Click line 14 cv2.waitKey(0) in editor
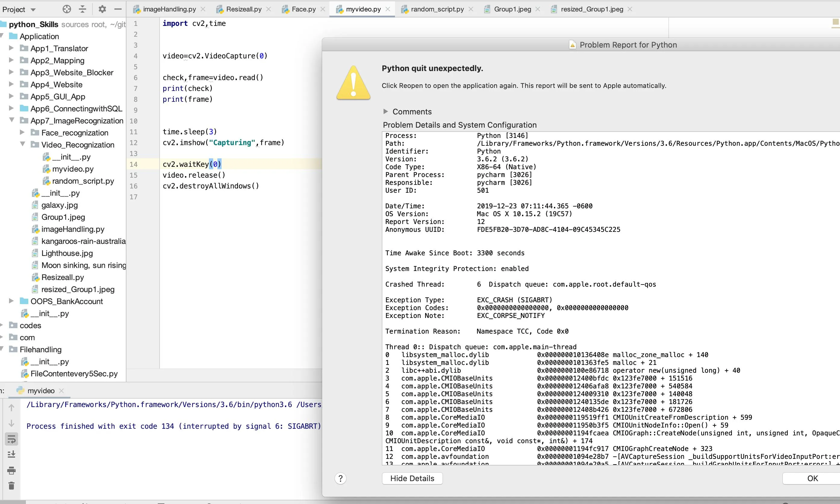The width and height of the screenshot is (840, 504). tap(192, 164)
